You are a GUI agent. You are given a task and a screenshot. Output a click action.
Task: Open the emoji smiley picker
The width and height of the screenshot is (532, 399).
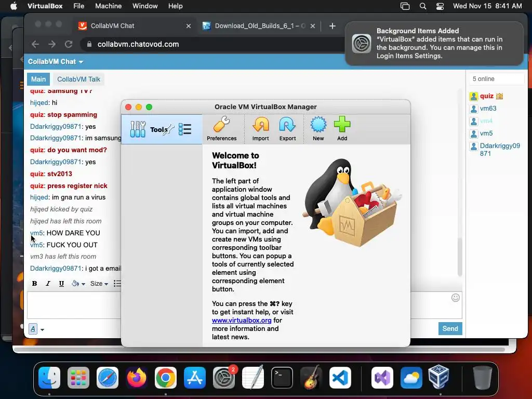[455, 298]
